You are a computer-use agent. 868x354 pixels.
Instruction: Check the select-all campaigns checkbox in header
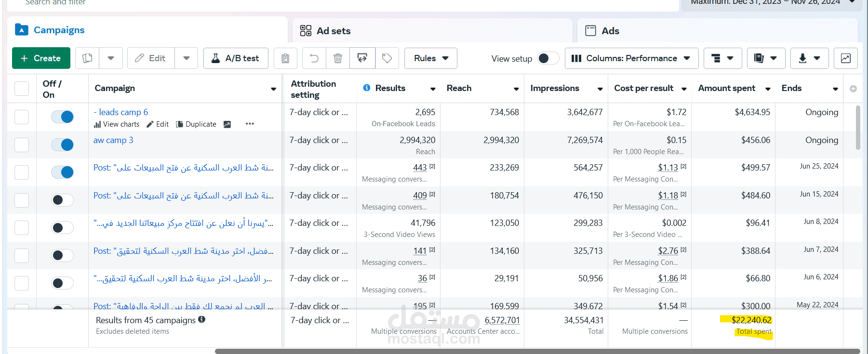pyautogui.click(x=22, y=89)
